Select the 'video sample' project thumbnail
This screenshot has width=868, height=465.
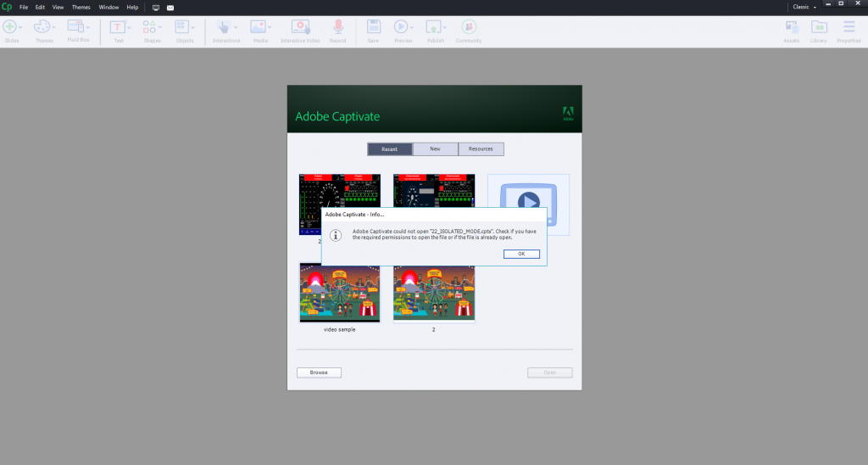click(x=340, y=293)
